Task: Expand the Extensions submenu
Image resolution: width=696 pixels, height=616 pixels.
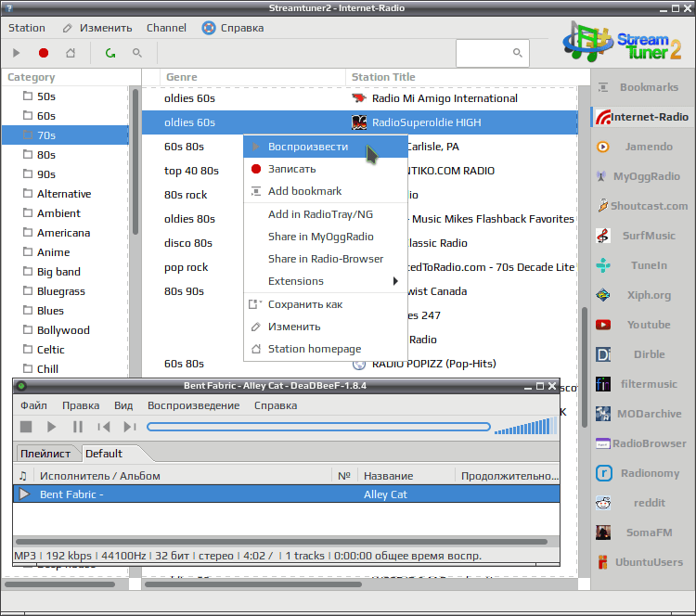Action: tap(326, 281)
